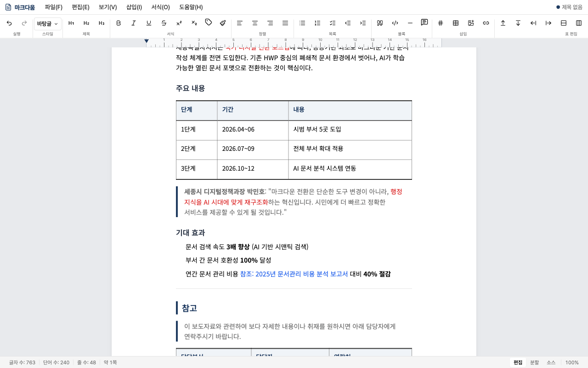The height and width of the screenshot is (368, 588).
Task: Toggle italic formatting
Action: [x=134, y=23]
